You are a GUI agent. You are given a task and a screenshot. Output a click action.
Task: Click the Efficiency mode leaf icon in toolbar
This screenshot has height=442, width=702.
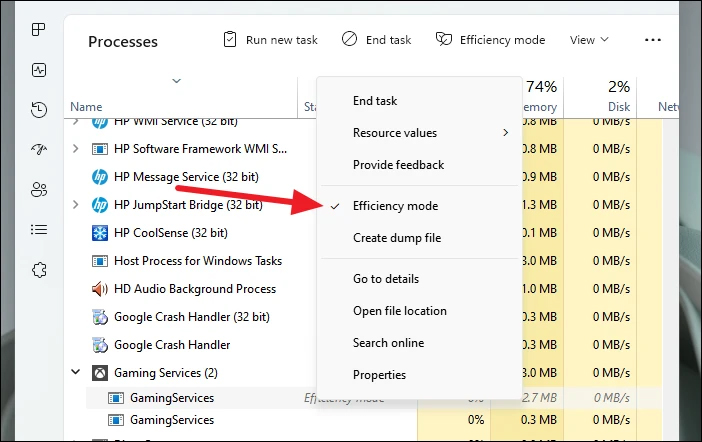tap(444, 39)
